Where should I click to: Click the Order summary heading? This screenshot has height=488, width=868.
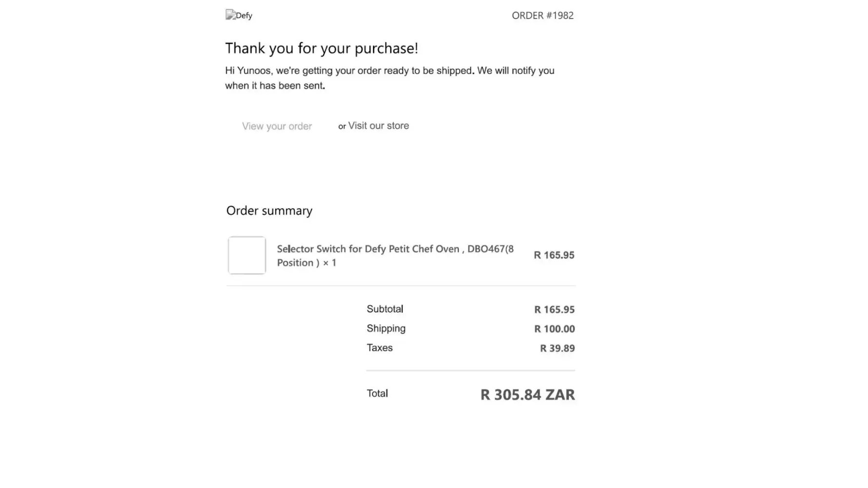point(269,210)
